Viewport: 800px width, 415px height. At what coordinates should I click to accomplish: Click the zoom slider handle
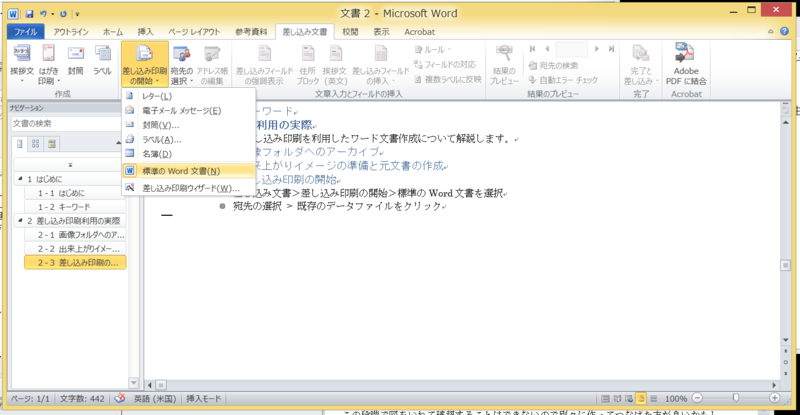(736, 398)
